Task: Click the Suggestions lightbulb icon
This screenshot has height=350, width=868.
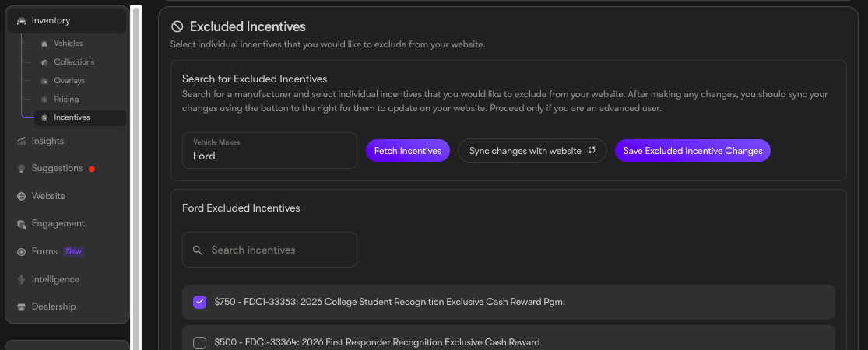Action: 22,169
